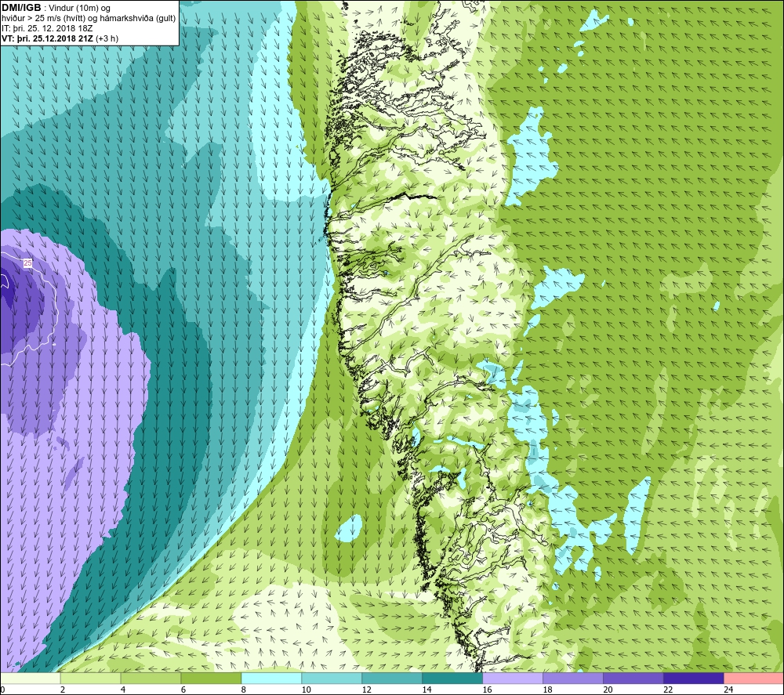This screenshot has width=784, height=695.
Task: Click the '25' gust contour label
Action: pos(27,262)
